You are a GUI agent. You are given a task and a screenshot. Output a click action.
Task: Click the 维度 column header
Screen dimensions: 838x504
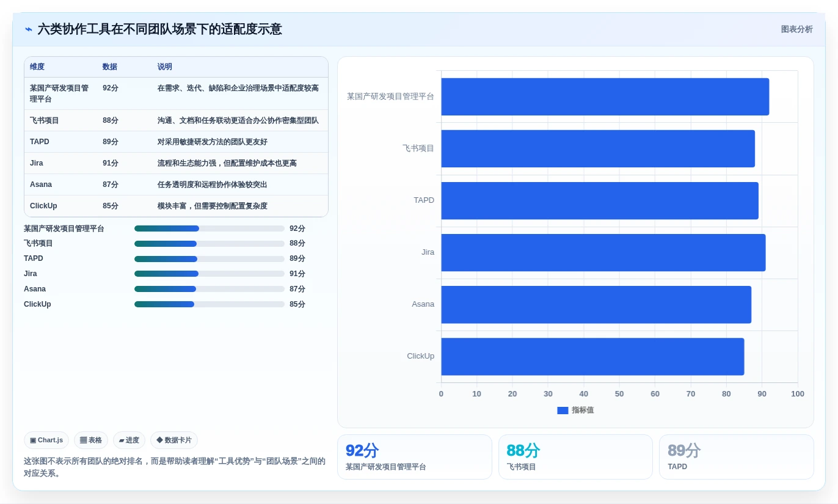click(37, 67)
